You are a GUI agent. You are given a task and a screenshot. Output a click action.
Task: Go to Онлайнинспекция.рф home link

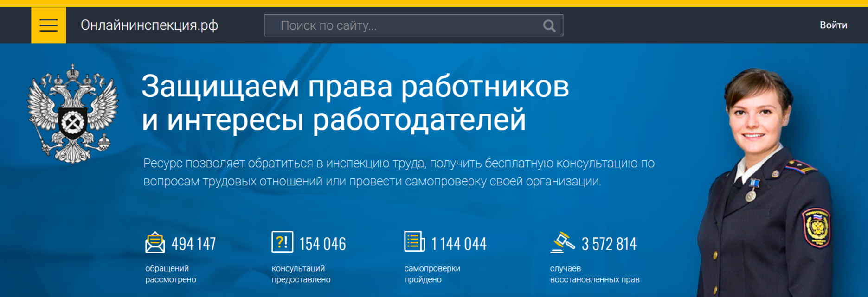[149, 25]
